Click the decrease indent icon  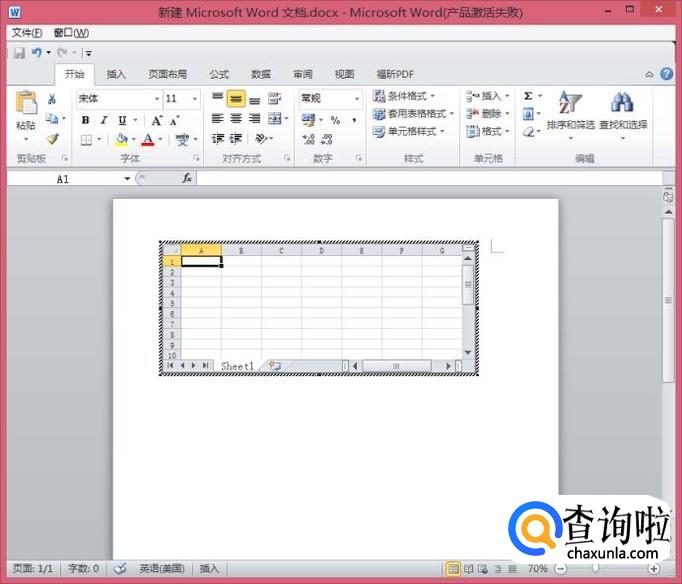(217, 139)
